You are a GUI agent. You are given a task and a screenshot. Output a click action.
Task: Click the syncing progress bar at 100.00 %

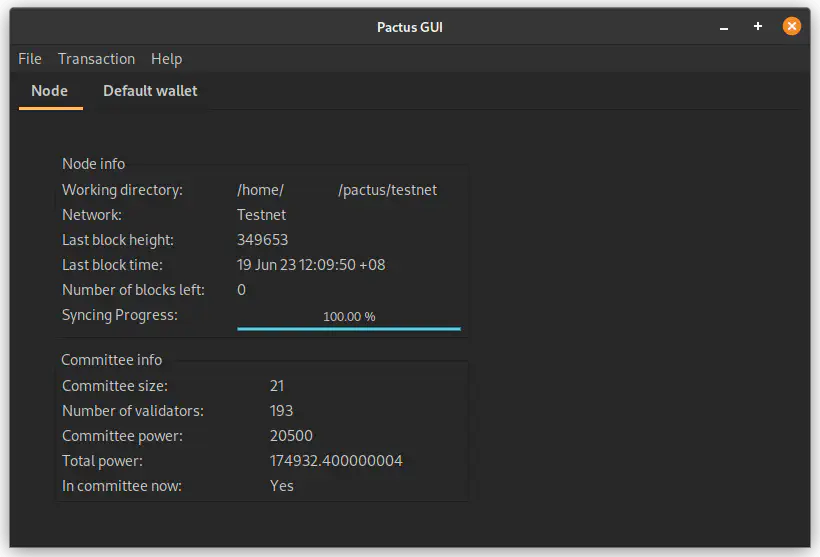pos(349,320)
